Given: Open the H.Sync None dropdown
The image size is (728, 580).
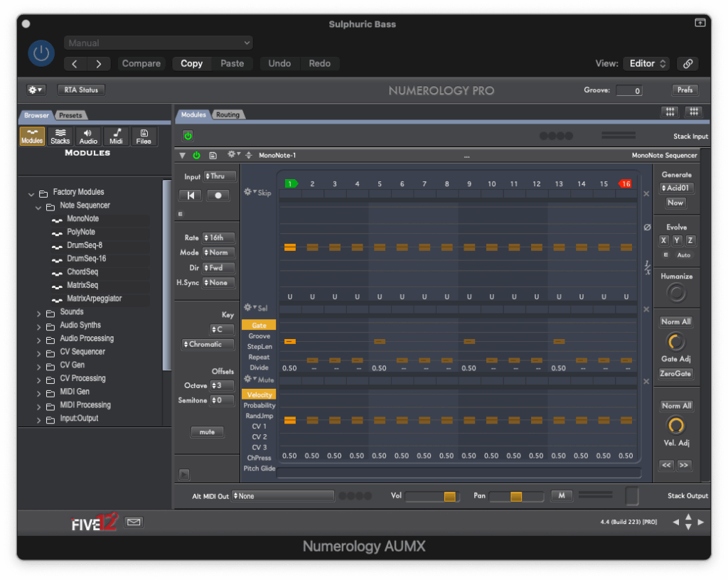Looking at the screenshot, I should pyautogui.click(x=218, y=283).
